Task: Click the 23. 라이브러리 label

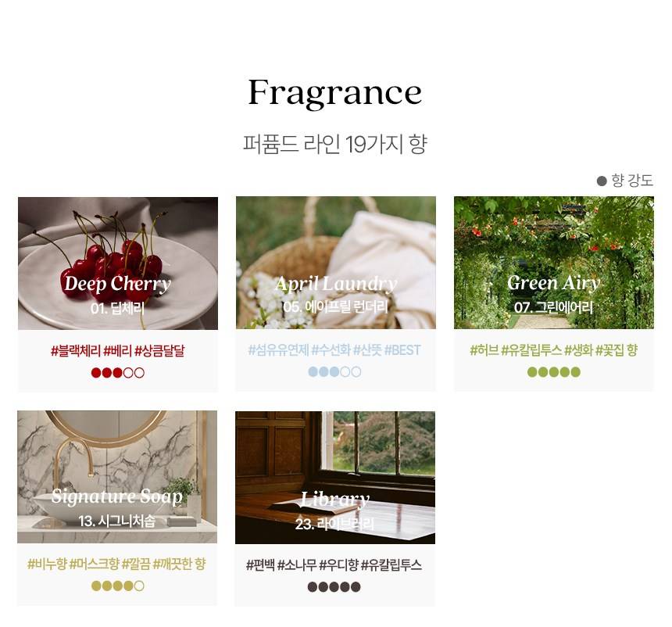Action: click(334, 524)
